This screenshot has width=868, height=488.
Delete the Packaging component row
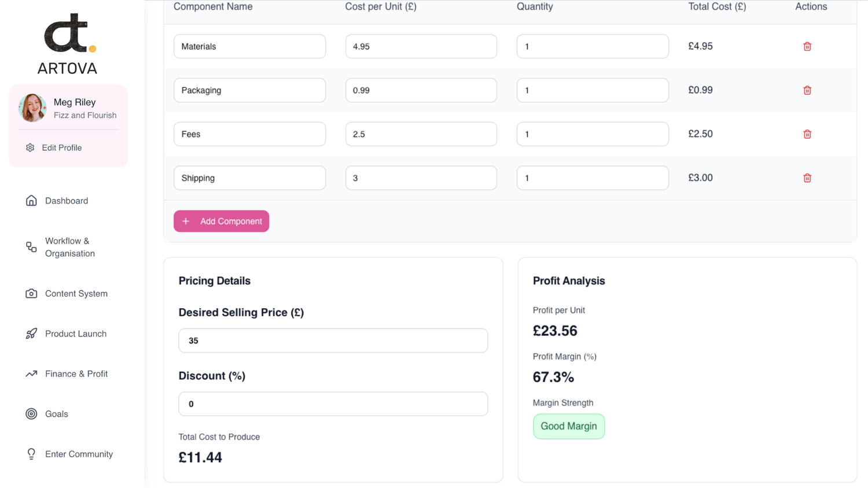[807, 90]
